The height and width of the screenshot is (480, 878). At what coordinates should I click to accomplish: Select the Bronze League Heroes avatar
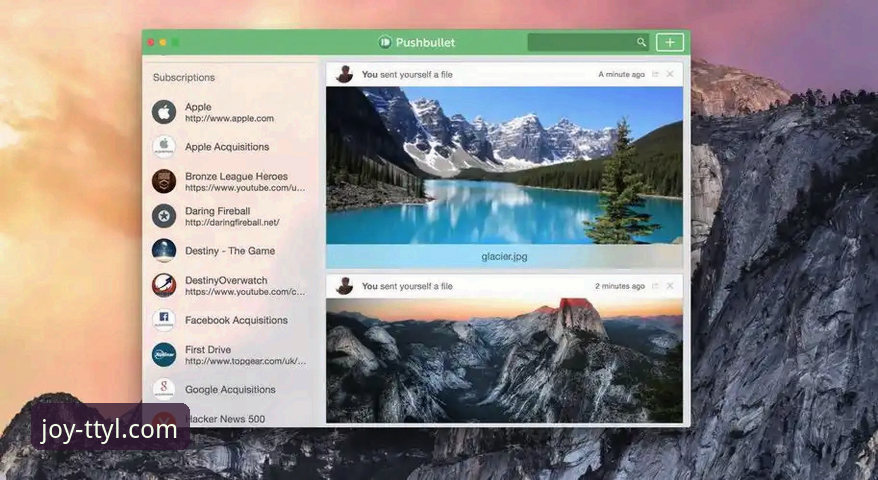164,181
